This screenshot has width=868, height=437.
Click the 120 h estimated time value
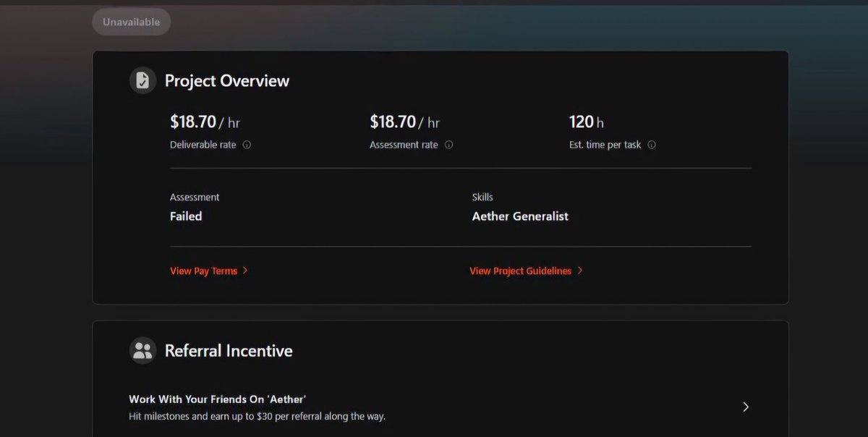coord(587,122)
